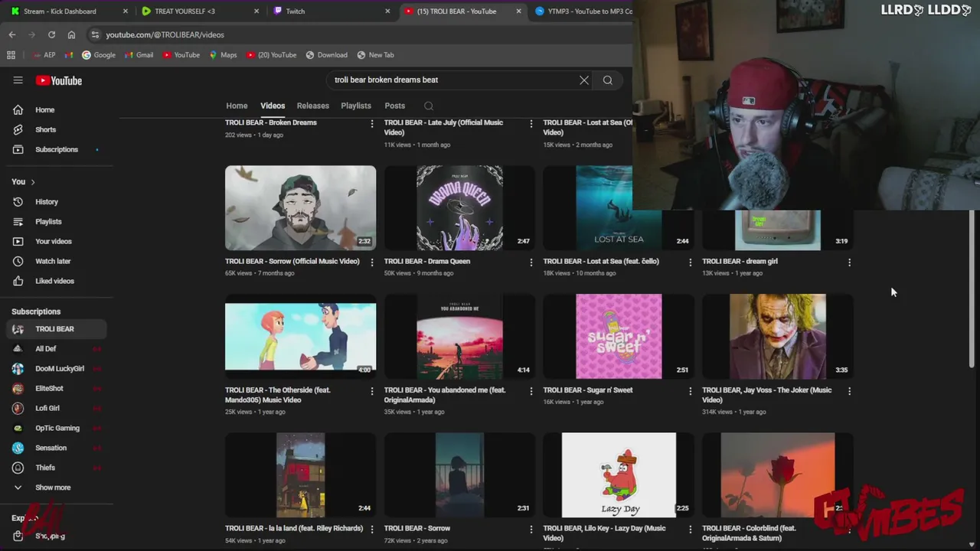Open more options for The Otherside video
This screenshot has height=551, width=980.
click(372, 390)
